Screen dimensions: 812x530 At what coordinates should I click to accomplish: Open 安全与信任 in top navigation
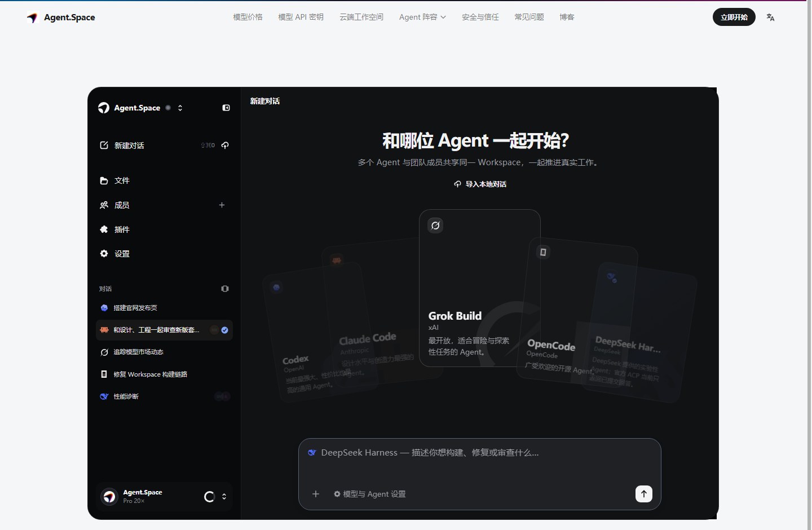tap(480, 17)
